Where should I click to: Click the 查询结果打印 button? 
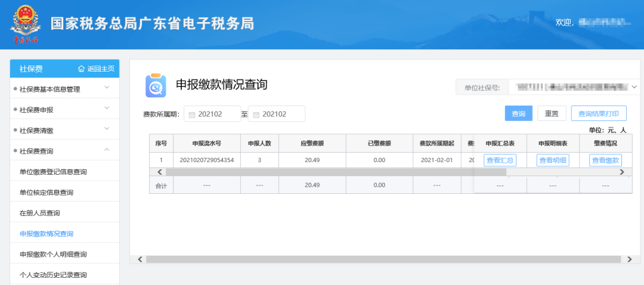pyautogui.click(x=599, y=113)
